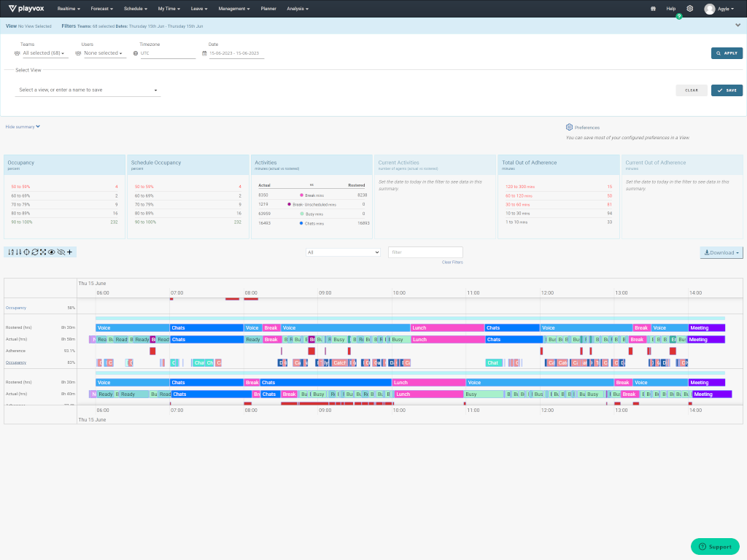Collapse the summary with Hide summary
Screen dimensions: 747x560
coord(23,126)
